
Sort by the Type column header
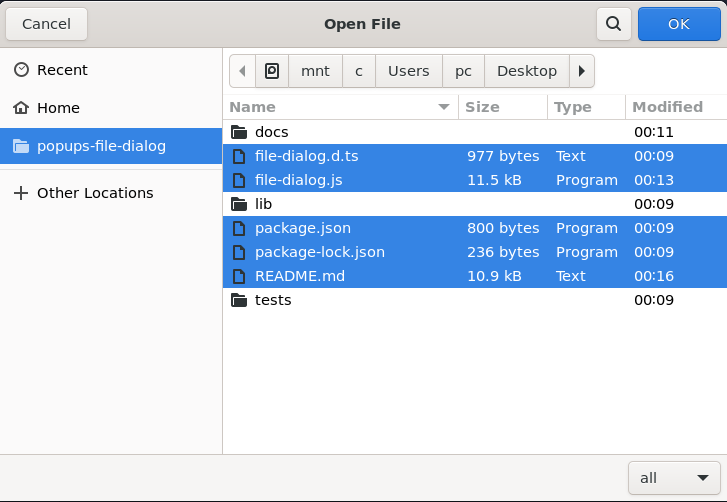[587, 107]
